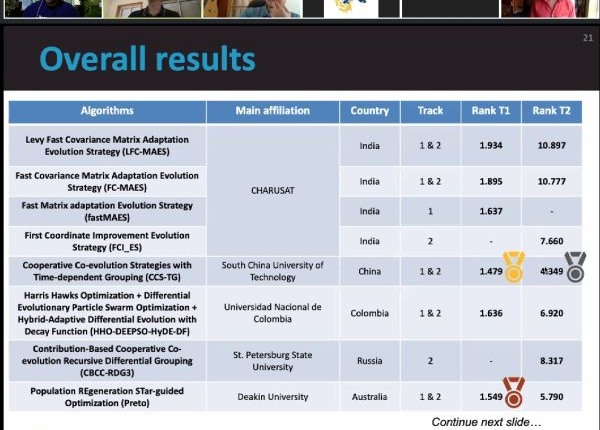Click the Colombia country cell
This screenshot has height=430, width=600.
pos(370,313)
